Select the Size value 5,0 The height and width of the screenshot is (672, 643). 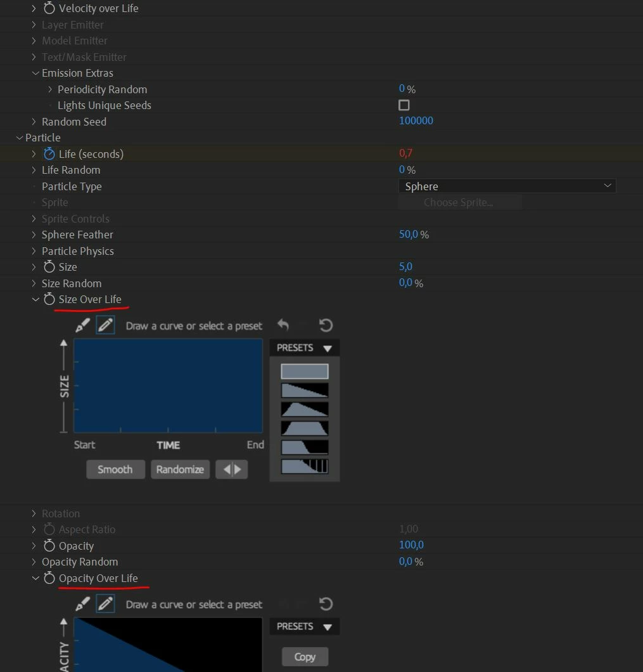click(405, 266)
